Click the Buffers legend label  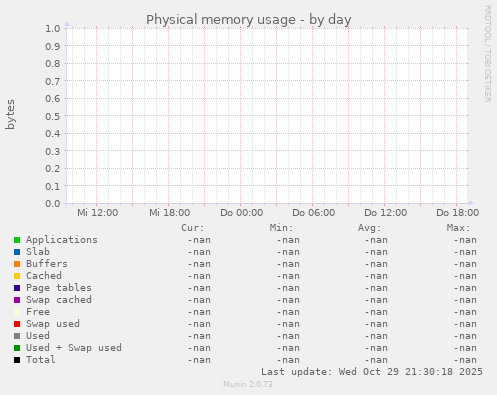(47, 264)
